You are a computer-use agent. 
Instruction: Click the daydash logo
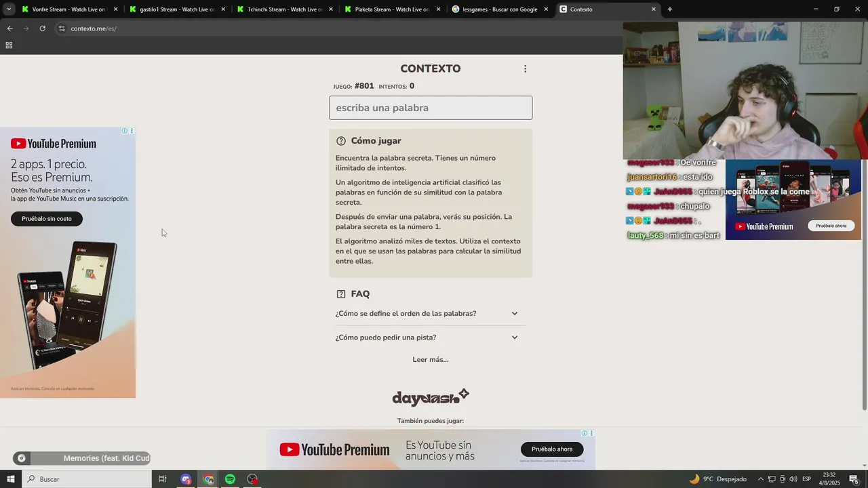point(431,397)
